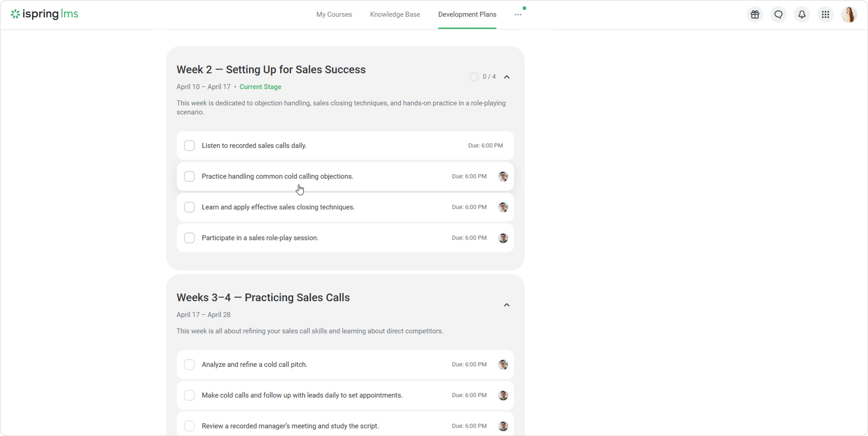Click the iSpring LMS logo
The image size is (868, 436).
pos(45,14)
